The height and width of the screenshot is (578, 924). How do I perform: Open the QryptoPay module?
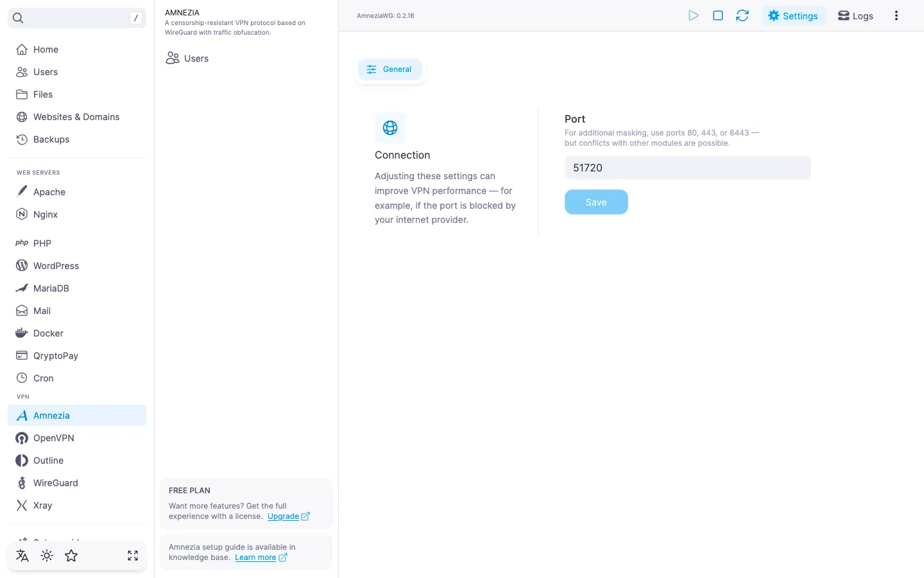click(x=77, y=356)
